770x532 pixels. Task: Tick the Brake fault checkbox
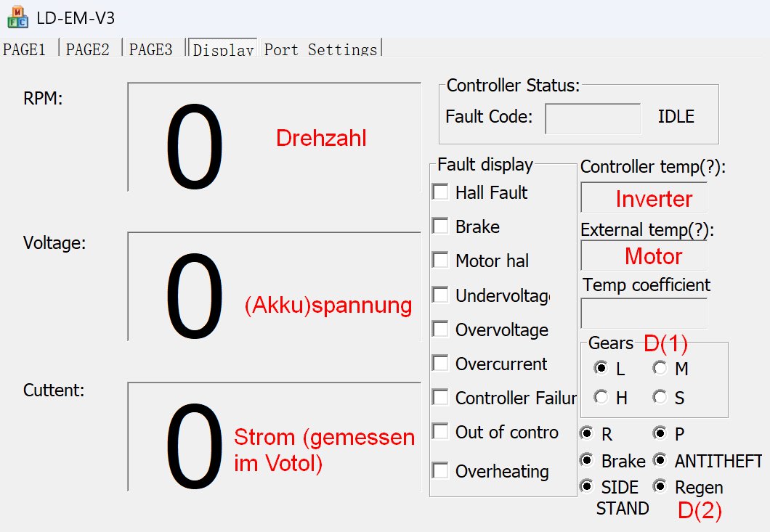[x=440, y=226]
